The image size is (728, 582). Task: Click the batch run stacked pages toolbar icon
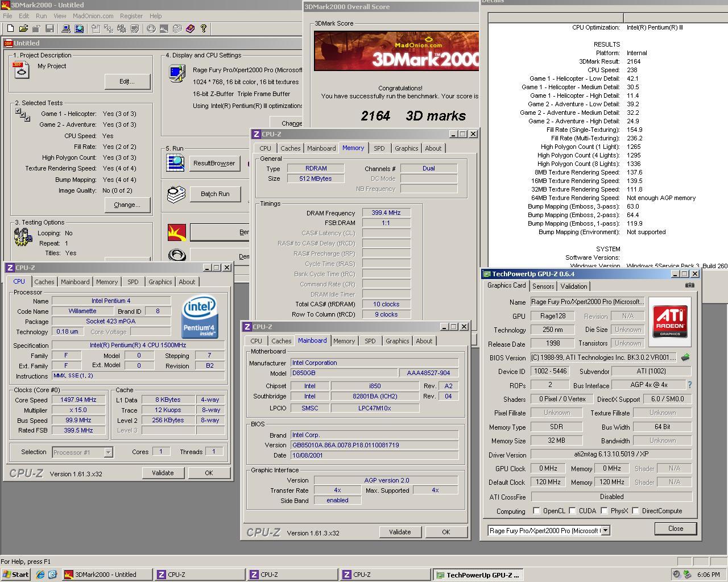177,28
